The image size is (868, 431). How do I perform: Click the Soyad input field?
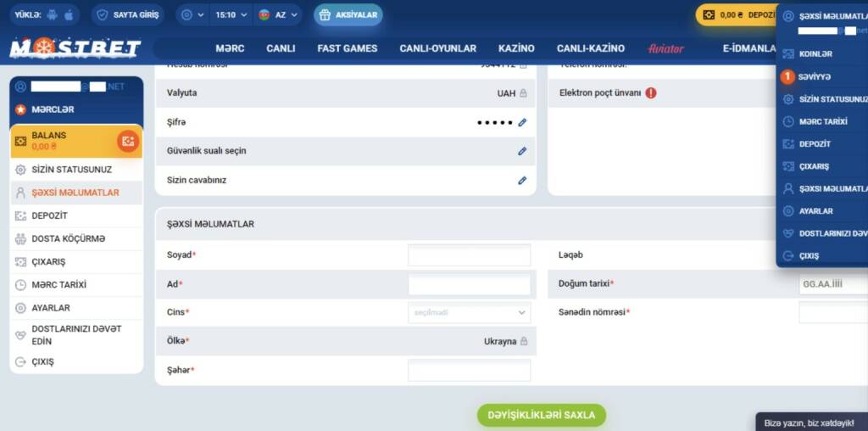(469, 255)
